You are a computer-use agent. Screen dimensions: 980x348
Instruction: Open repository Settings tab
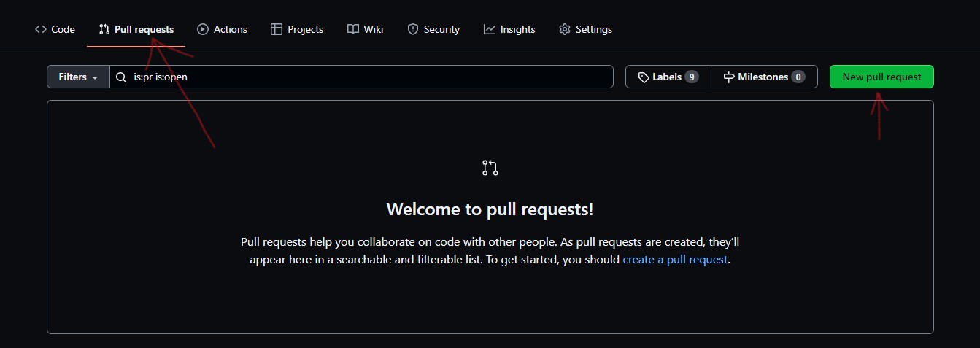point(585,29)
